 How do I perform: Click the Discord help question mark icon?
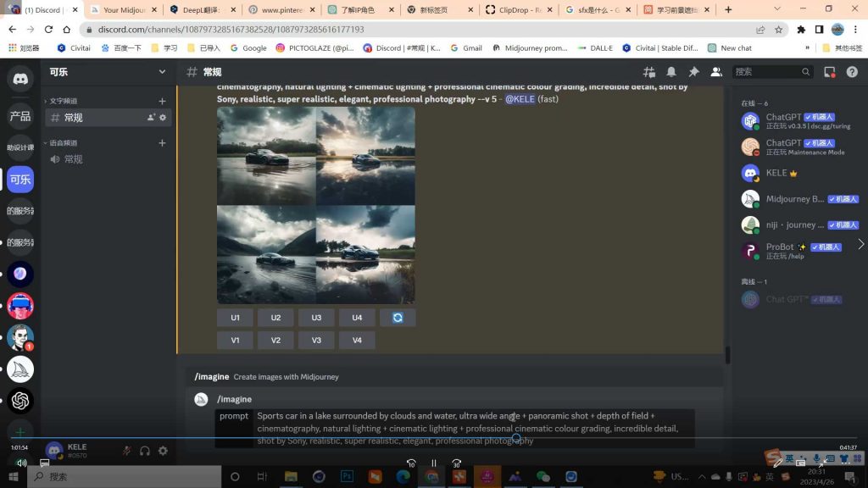pos(851,72)
